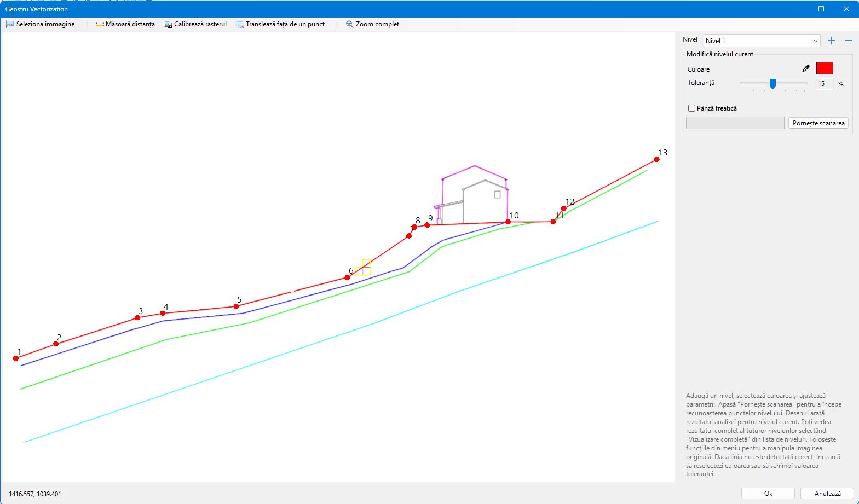Viewport: 859px width, 504px height.
Task: Click the coordinates readout 1416.557, 1039.401
Action: coord(35,494)
